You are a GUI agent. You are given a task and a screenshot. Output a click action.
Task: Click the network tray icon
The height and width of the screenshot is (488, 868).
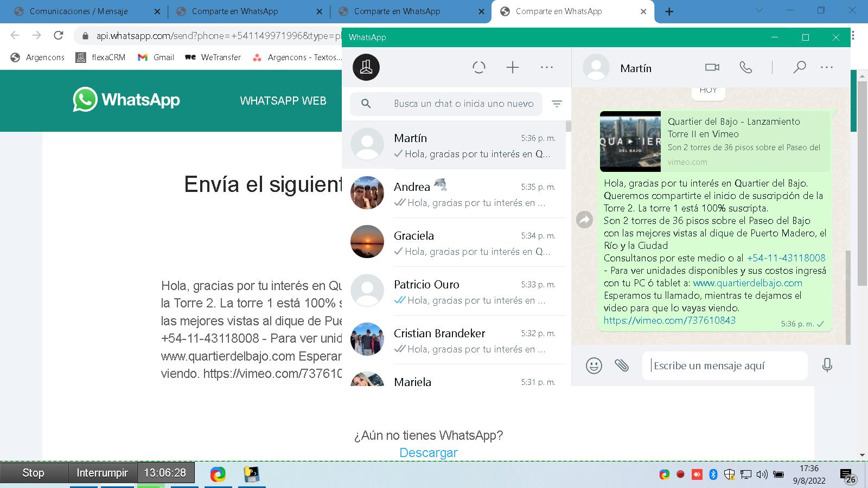point(746,474)
